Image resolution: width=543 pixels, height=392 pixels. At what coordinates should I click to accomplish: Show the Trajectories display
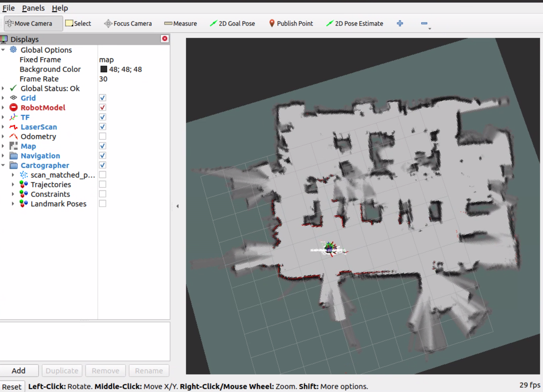pos(102,184)
